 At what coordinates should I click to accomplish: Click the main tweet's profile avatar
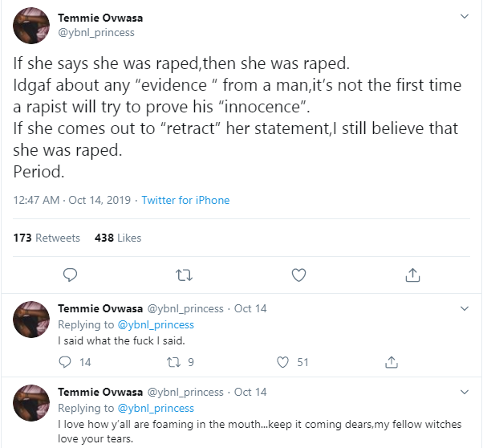coord(33,25)
